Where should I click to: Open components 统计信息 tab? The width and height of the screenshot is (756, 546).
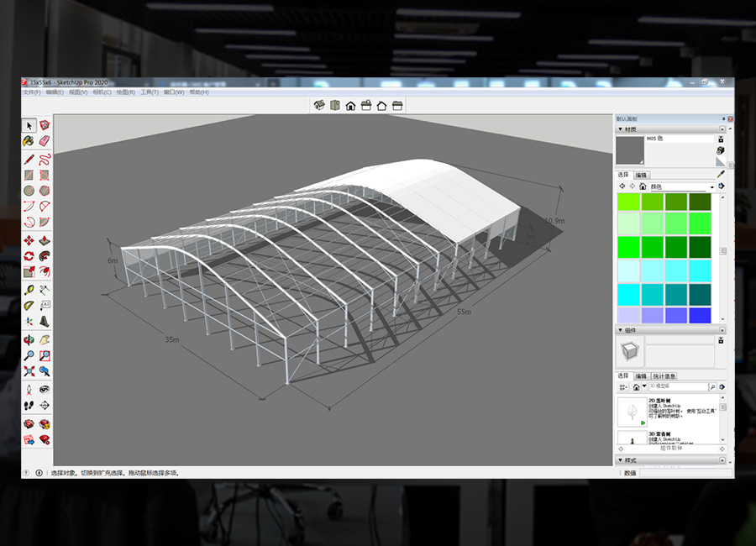664,376
